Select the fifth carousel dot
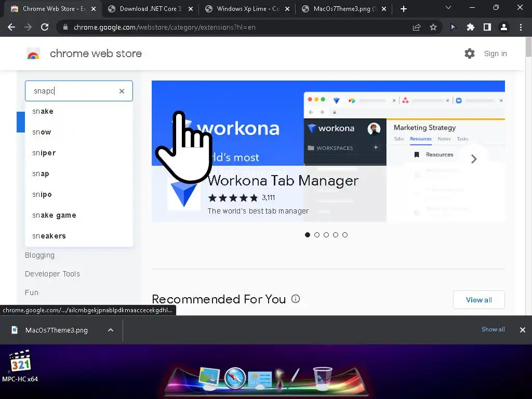 [x=345, y=235]
